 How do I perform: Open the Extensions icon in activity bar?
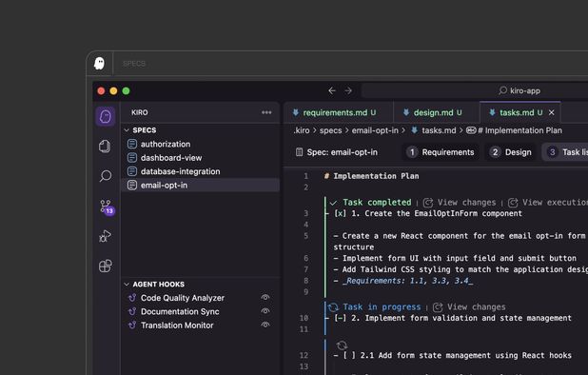tap(106, 266)
